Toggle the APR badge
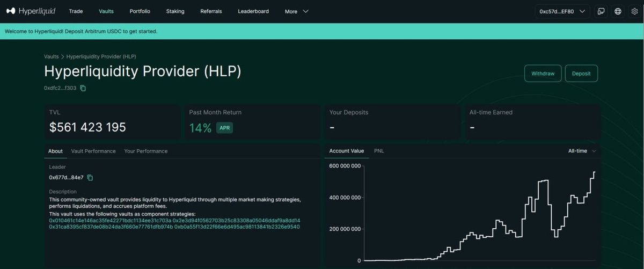The width and height of the screenshot is (644, 269). point(224,128)
